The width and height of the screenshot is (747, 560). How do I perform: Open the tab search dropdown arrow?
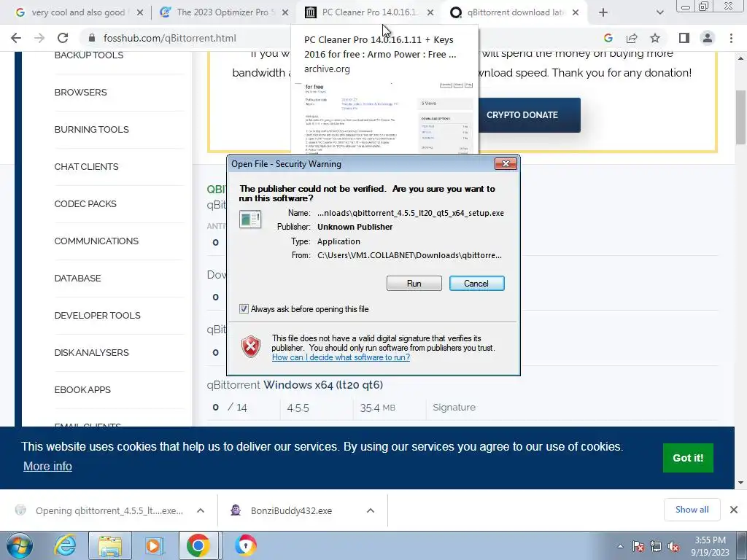(659, 13)
